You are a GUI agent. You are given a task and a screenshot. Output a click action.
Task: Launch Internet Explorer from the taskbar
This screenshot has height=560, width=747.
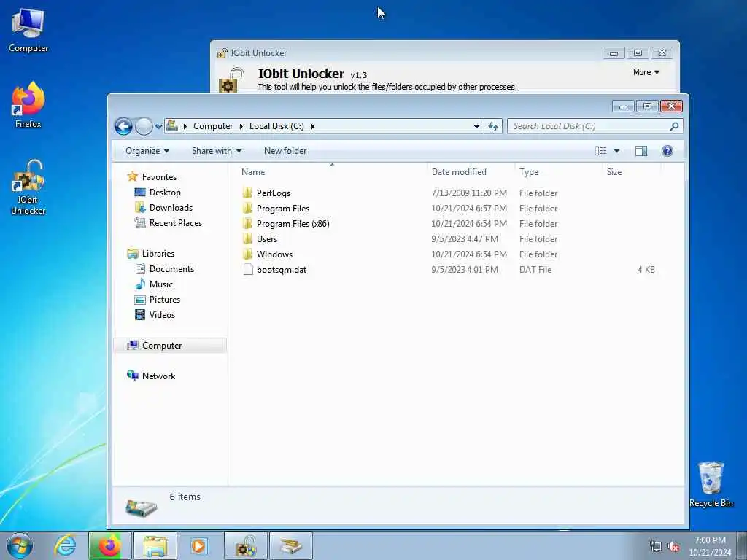pos(65,545)
